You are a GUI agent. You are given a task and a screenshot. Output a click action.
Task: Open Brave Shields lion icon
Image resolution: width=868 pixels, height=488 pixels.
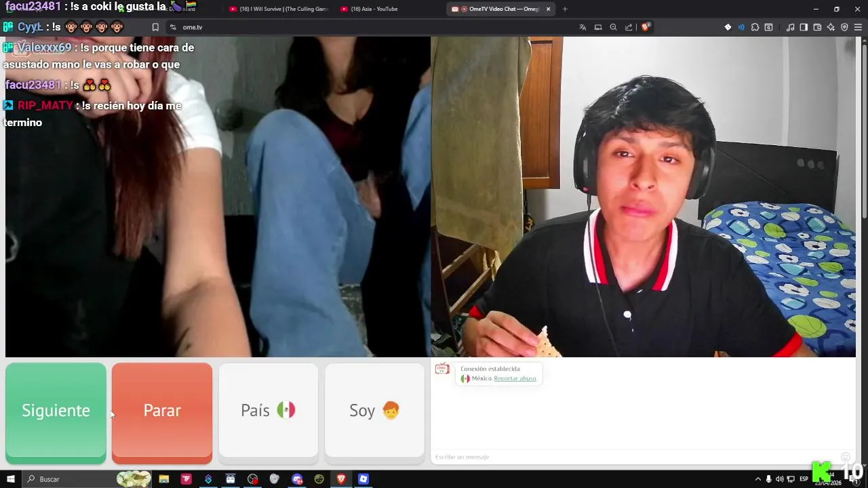[646, 27]
